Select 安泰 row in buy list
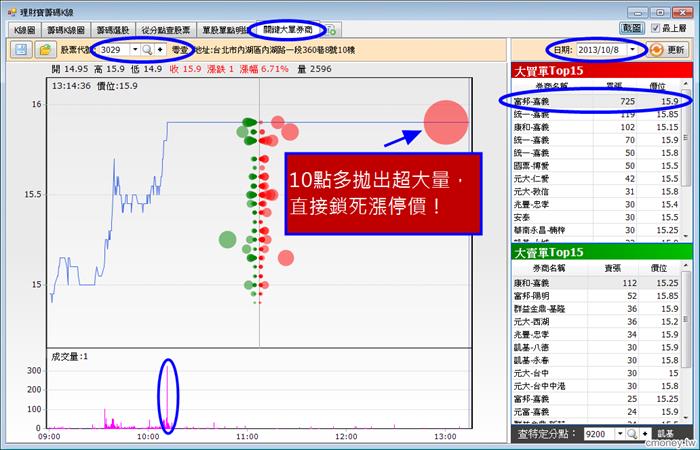 [x=596, y=217]
